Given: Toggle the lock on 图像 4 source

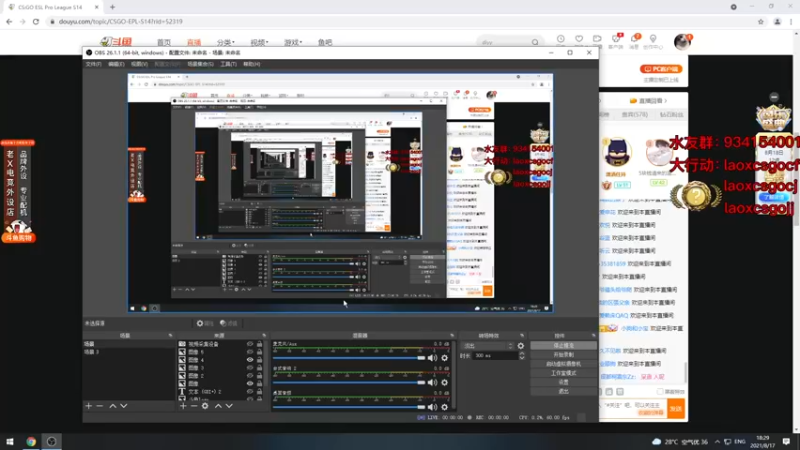Looking at the screenshot, I should coord(259,360).
